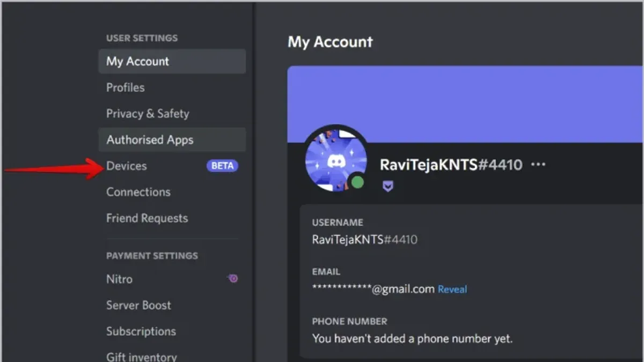Click the USER SETTINGS section heading
The height and width of the screenshot is (362, 644).
(142, 38)
